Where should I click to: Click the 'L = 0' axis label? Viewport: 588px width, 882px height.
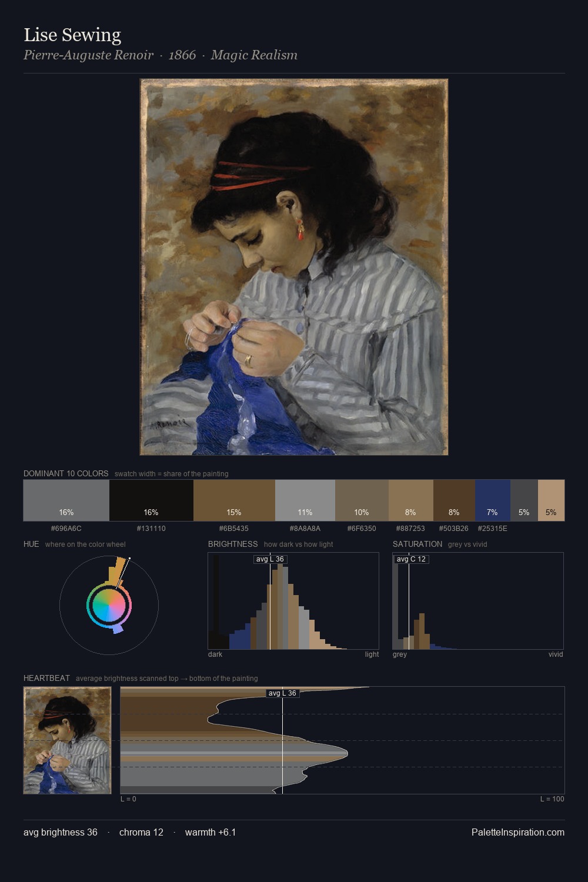tap(128, 799)
